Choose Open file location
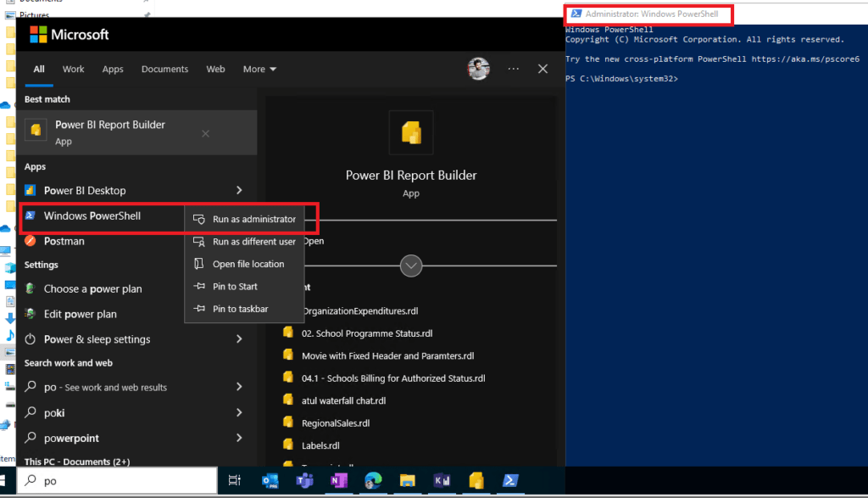Image resolution: width=868 pixels, height=498 pixels. pos(244,264)
